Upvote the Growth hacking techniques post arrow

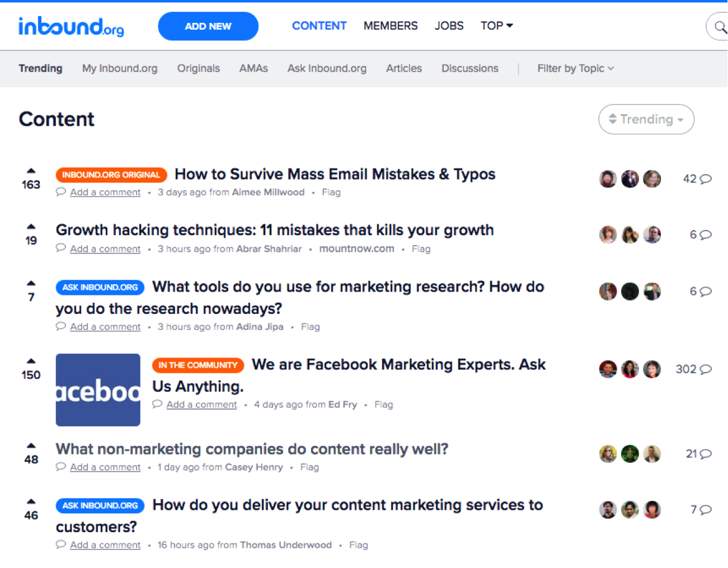31,227
